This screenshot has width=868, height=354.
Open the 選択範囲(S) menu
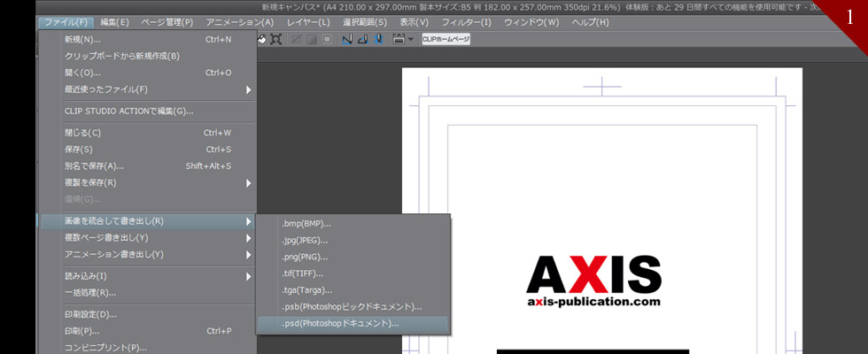(x=365, y=22)
